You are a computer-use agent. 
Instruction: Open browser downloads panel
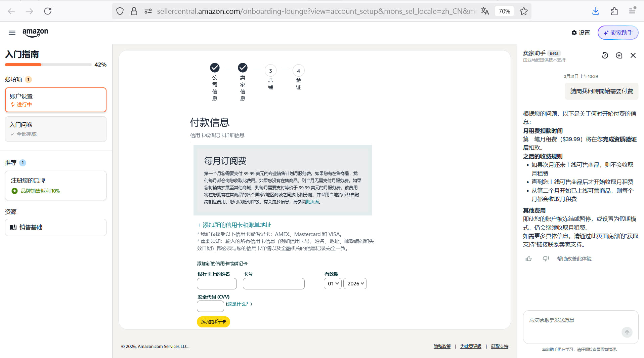(x=596, y=11)
